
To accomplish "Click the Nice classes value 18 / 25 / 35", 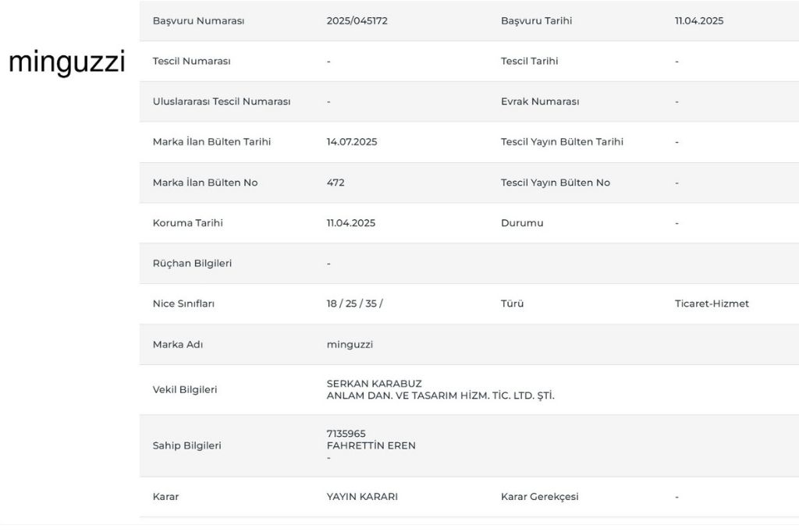I will [x=354, y=303].
